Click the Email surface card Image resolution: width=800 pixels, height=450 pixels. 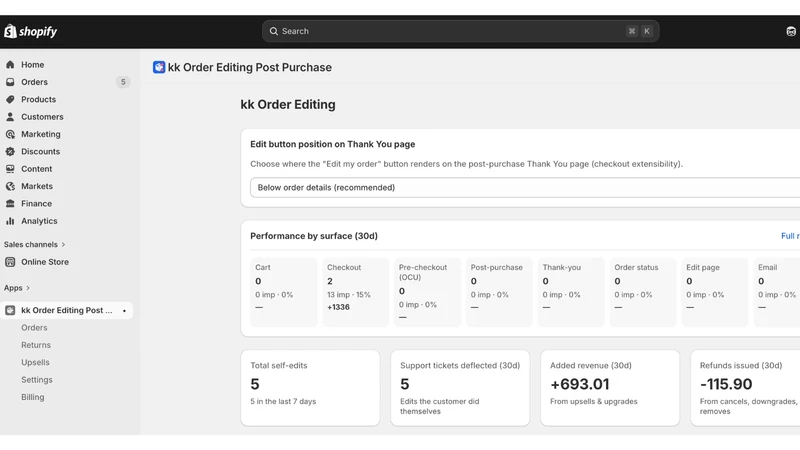click(x=777, y=292)
